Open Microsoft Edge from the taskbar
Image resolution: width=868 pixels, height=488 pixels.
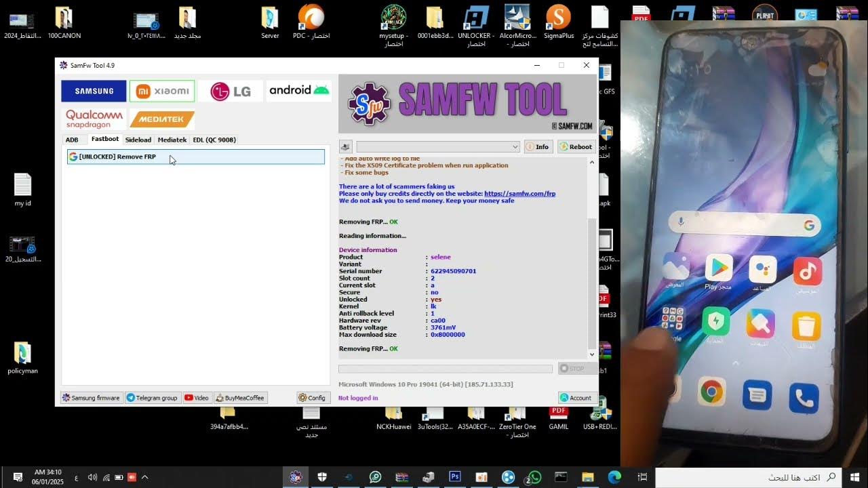(x=614, y=477)
